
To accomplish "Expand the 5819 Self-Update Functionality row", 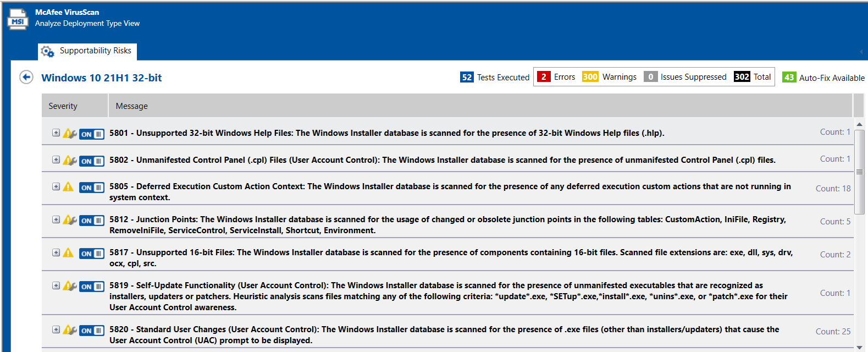I will coord(56,285).
